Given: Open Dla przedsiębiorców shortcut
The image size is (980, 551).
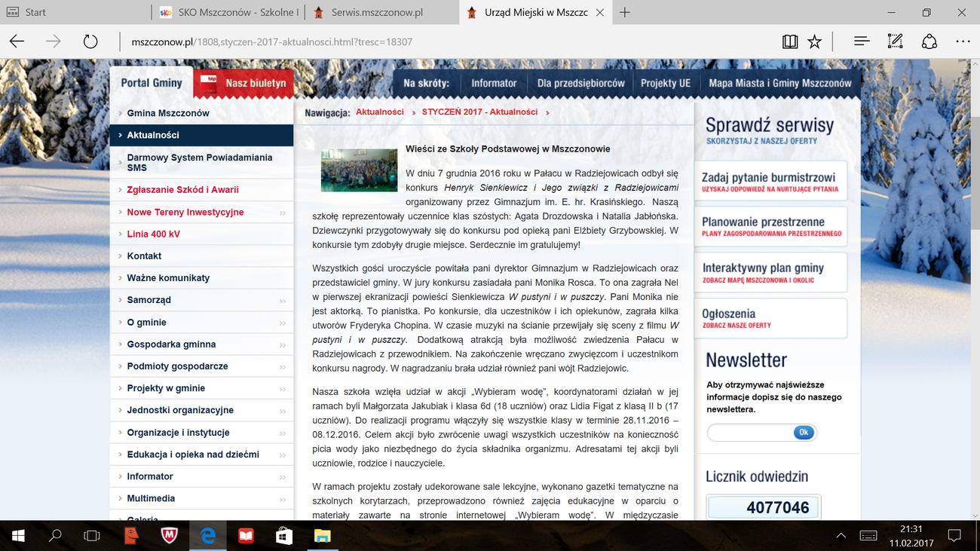Looking at the screenshot, I should click(580, 83).
